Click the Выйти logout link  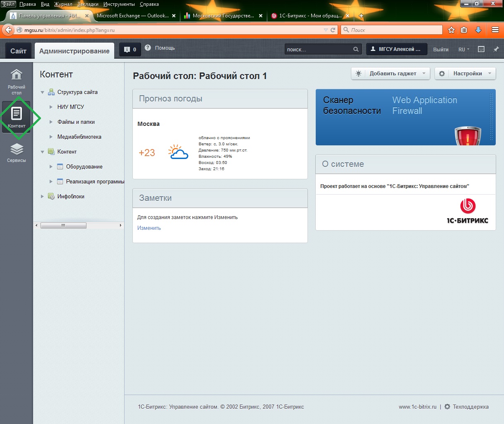coord(441,49)
